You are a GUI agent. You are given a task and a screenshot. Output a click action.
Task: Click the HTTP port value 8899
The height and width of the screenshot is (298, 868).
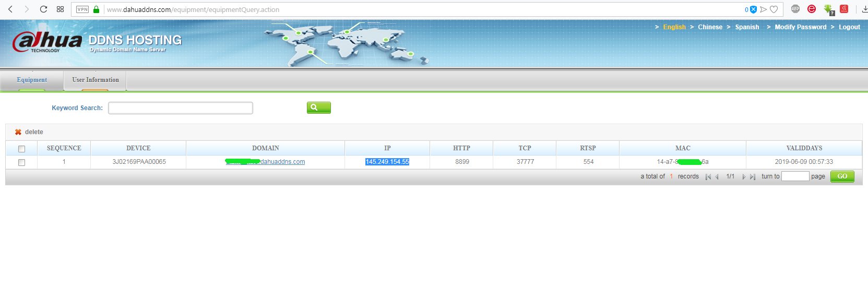(x=462, y=162)
